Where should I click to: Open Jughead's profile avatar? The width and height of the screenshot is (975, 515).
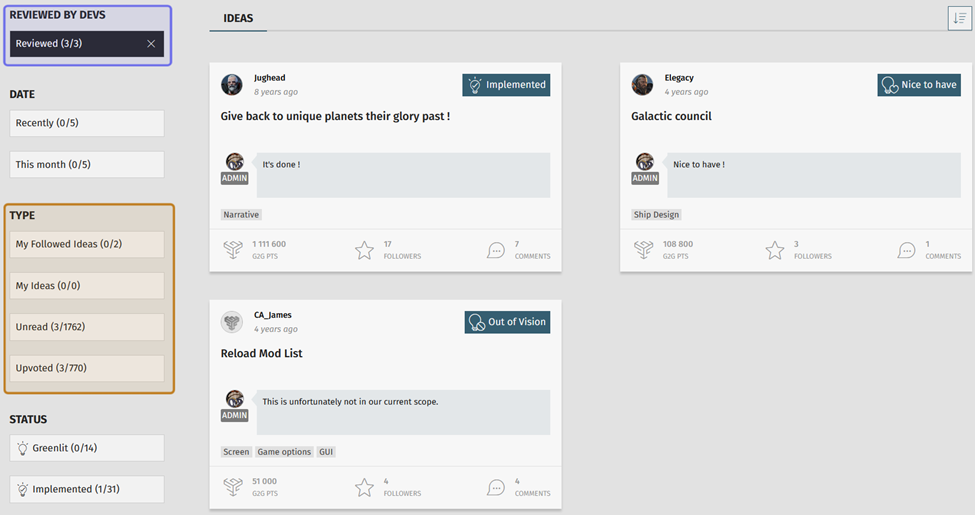232,84
